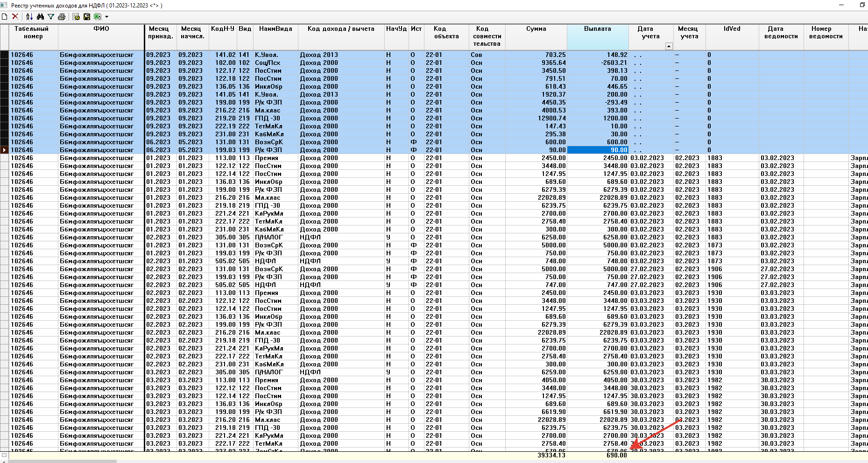The height and width of the screenshot is (463, 868).
Task: Click the settings sheet with gear icon
Action: tap(76, 17)
